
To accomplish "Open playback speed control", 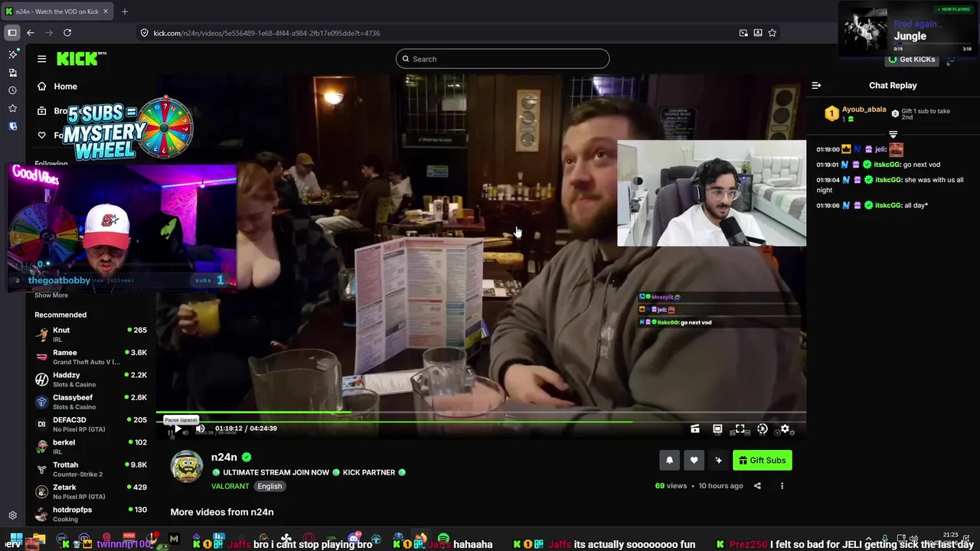I will (763, 429).
